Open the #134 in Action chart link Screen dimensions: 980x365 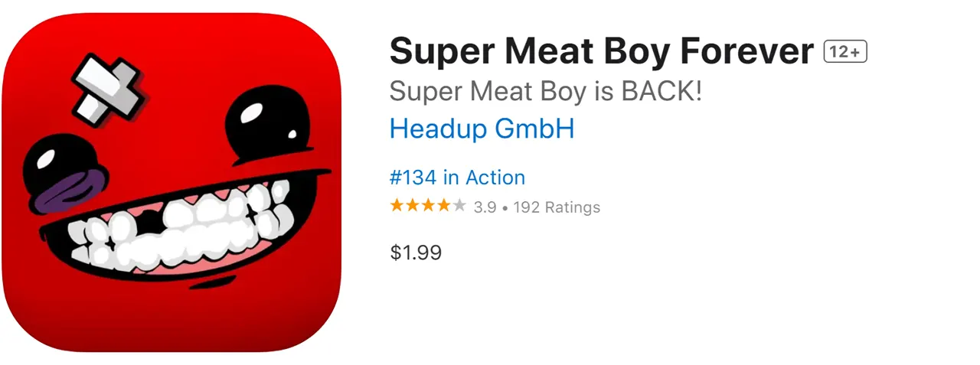[457, 178]
